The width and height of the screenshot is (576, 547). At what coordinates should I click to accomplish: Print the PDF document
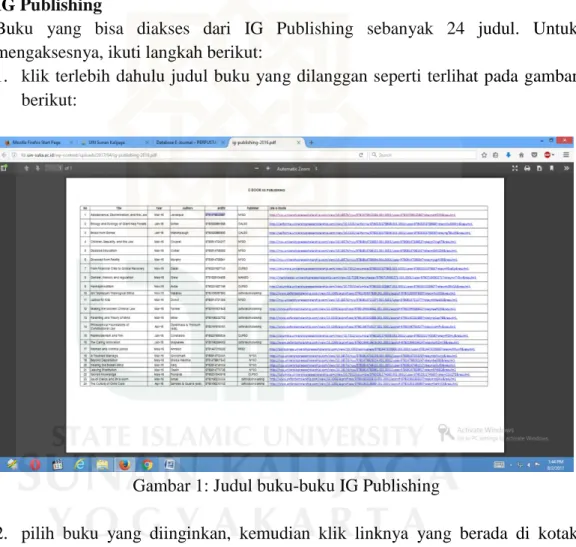(527, 168)
